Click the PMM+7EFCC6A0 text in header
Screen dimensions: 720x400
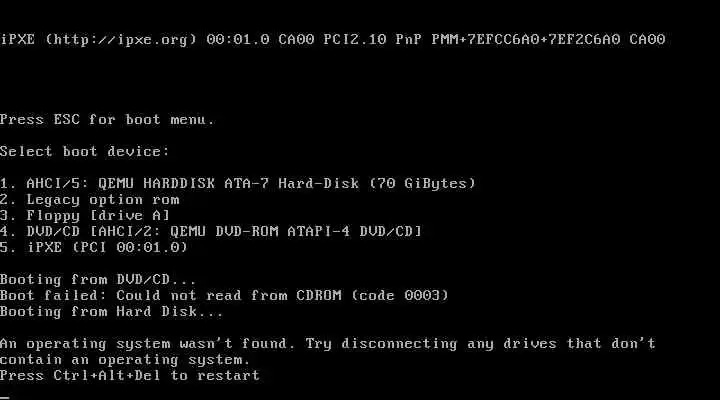coord(485,39)
